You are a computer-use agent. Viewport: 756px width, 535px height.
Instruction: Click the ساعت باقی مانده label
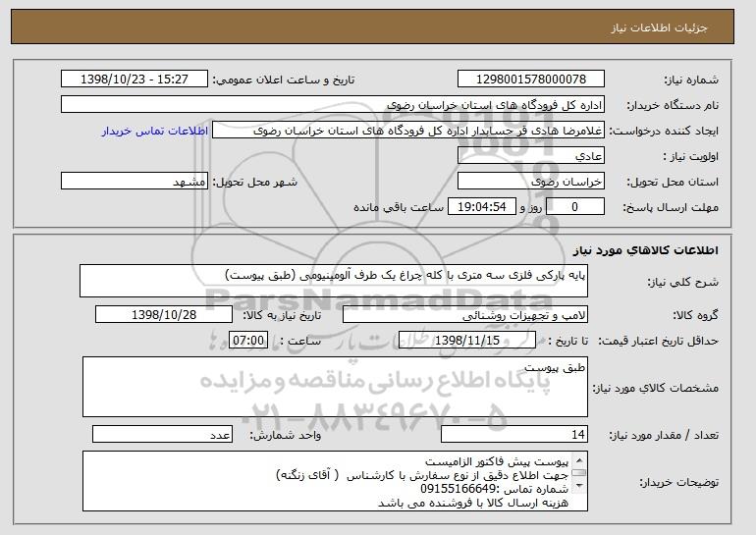coord(399,207)
